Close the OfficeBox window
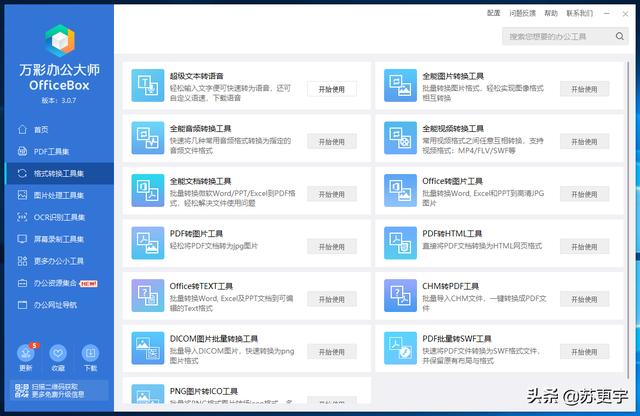 625,14
